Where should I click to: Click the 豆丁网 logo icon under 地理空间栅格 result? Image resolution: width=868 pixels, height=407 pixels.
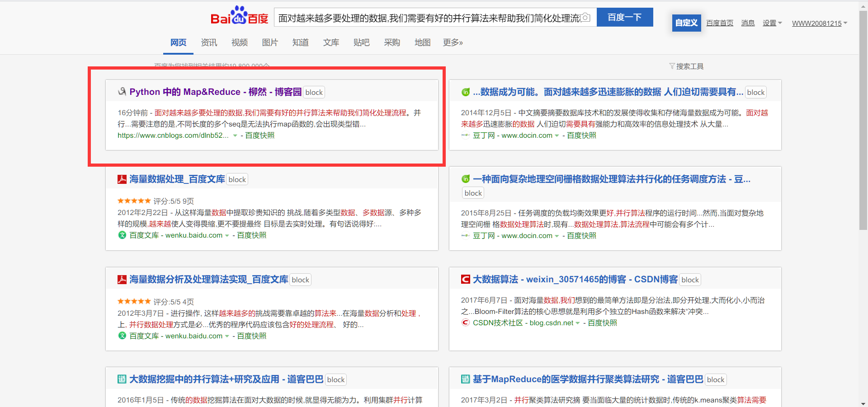(x=465, y=235)
